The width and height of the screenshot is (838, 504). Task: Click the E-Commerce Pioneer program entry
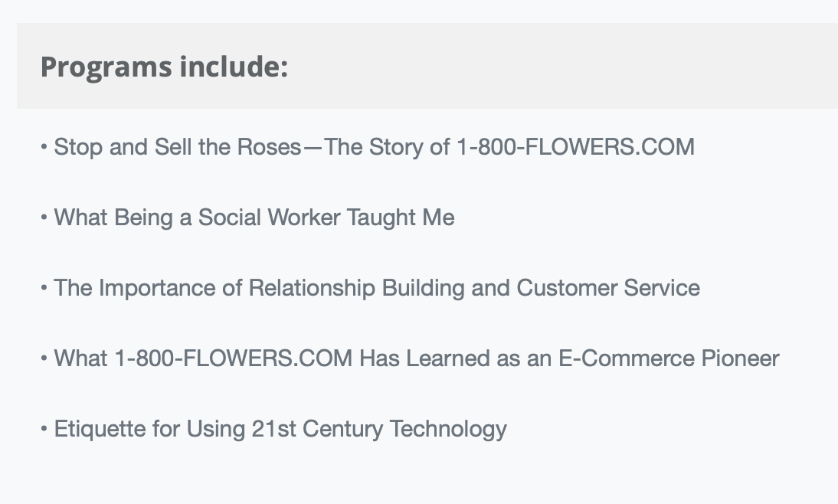[417, 358]
